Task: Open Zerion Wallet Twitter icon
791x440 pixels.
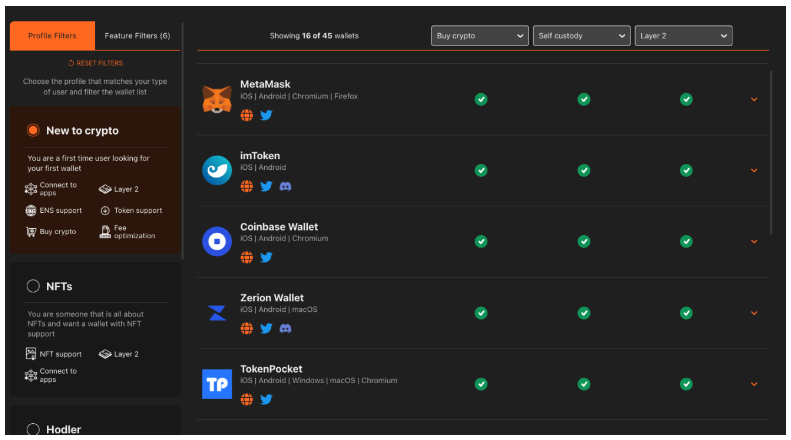Action: (266, 328)
